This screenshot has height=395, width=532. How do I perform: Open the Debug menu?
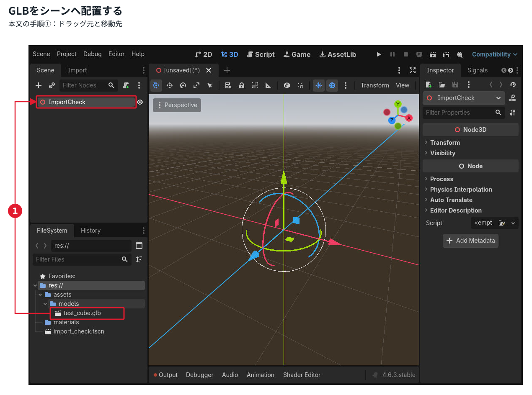(93, 54)
